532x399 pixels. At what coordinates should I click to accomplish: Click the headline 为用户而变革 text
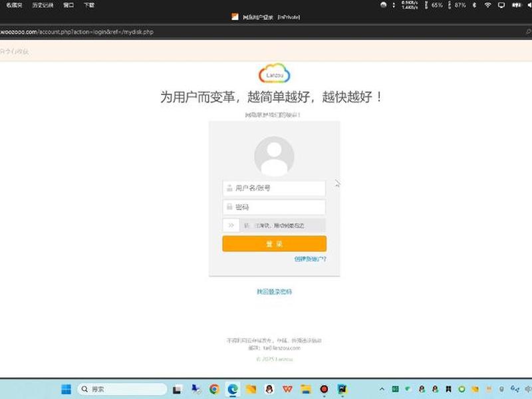(197, 97)
